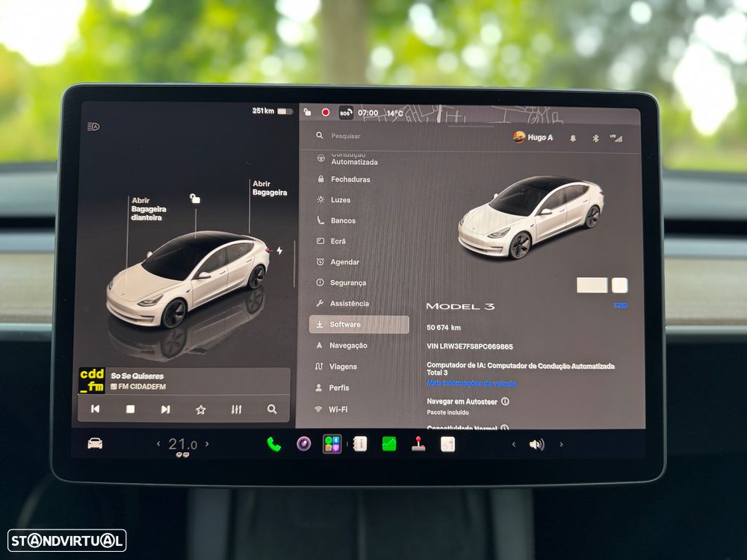Image resolution: width=747 pixels, height=560 pixels.
Task: Open the Arcade joystick app
Action: (x=418, y=444)
